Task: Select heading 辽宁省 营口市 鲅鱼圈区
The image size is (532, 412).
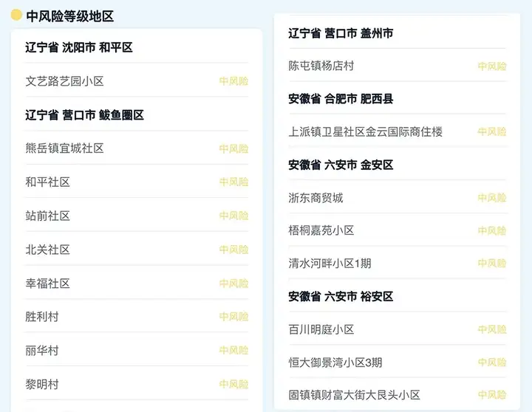Action: coord(84,115)
